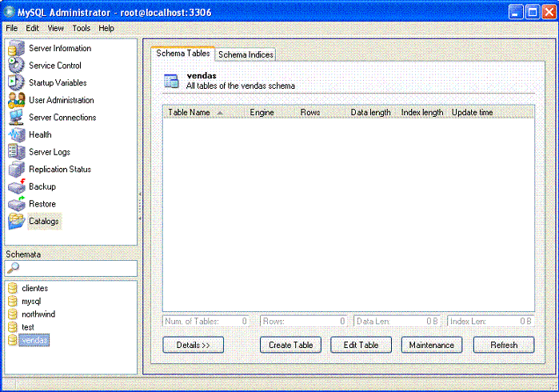This screenshot has height=392, width=559.
Task: Open the Maintenance button
Action: (x=432, y=345)
